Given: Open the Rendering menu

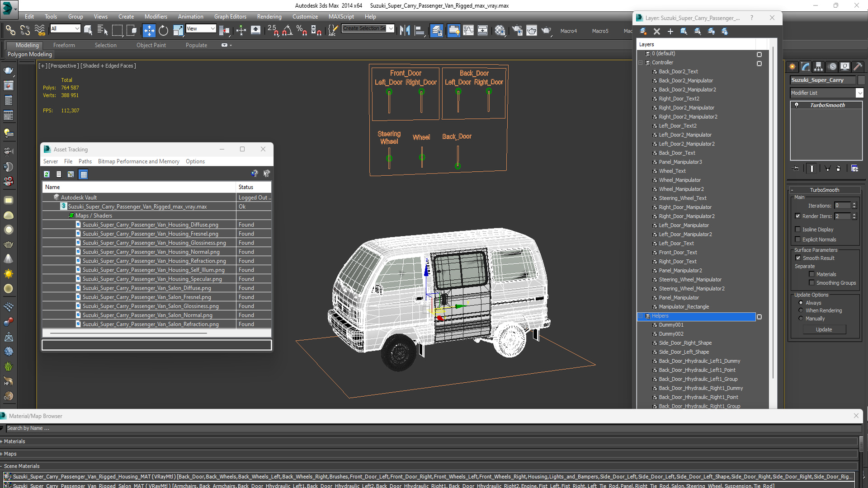Looking at the screenshot, I should point(269,17).
